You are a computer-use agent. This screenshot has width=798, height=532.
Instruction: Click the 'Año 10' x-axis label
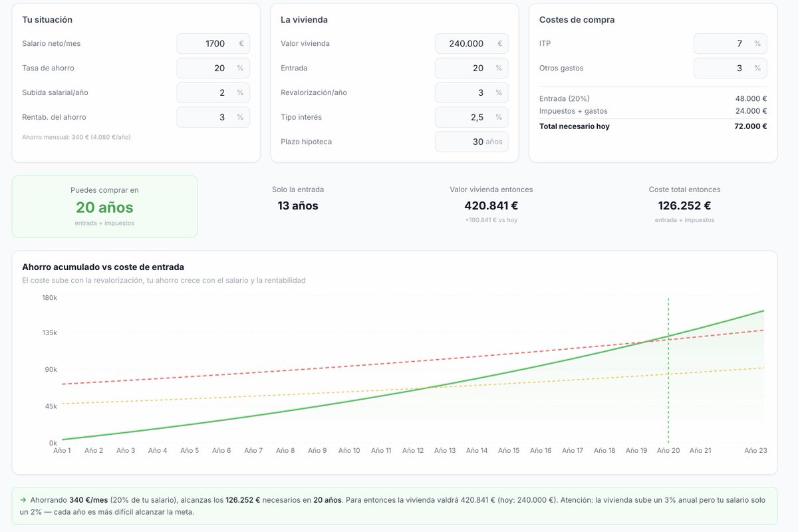349,450
